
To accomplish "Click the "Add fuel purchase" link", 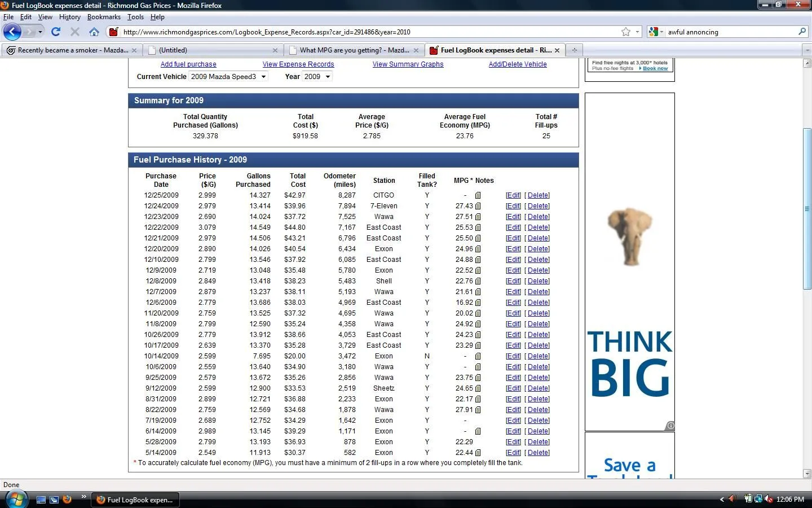I will coord(188,64).
